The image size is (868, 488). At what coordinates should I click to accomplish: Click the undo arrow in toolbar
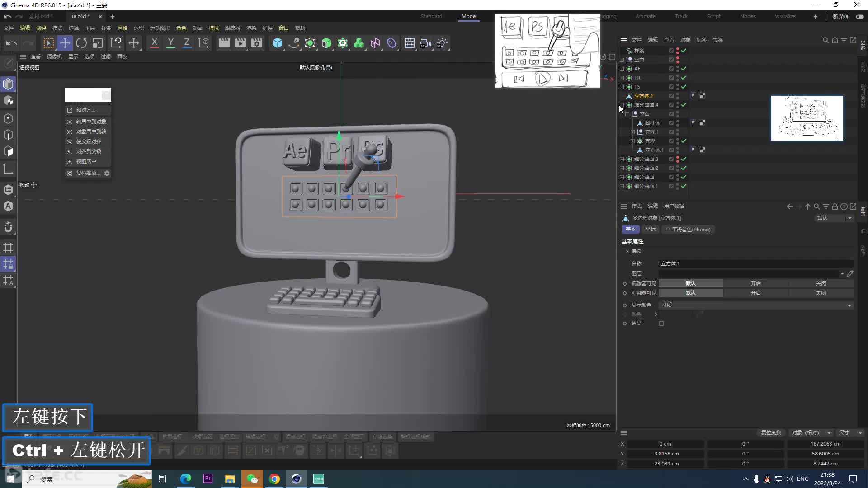[12, 43]
